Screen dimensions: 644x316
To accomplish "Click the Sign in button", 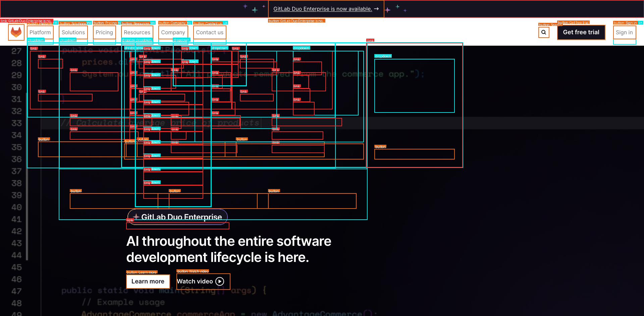I will 624,32.
